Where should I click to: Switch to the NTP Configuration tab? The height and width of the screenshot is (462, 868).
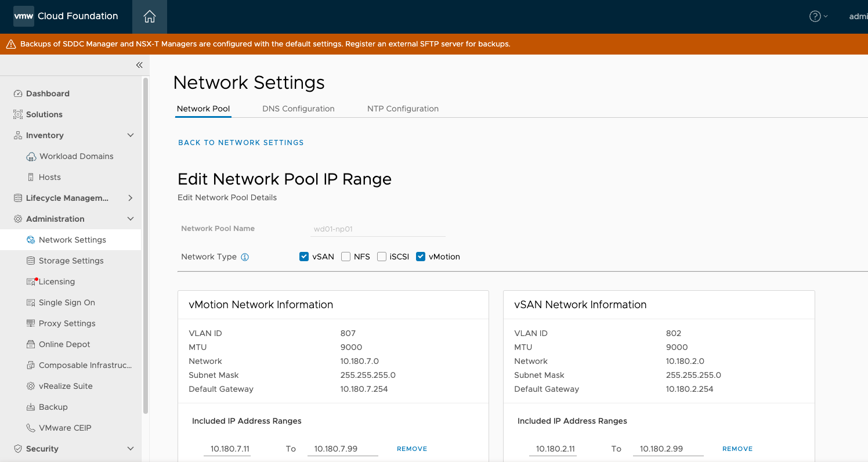pyautogui.click(x=403, y=109)
